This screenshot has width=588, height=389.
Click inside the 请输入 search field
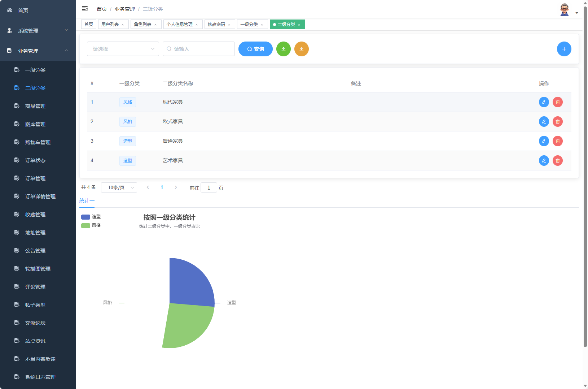[x=198, y=49]
